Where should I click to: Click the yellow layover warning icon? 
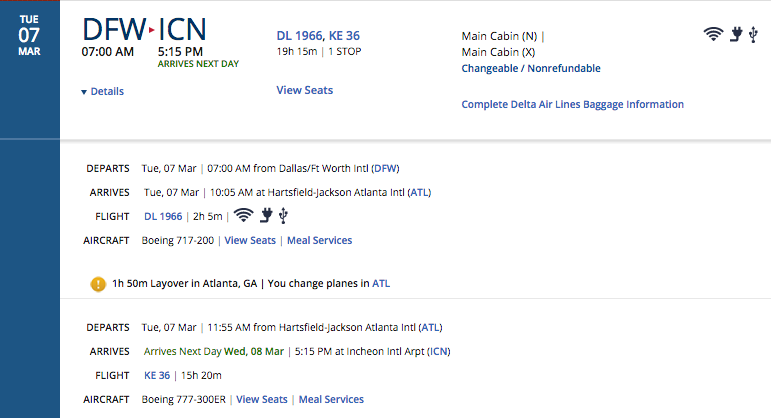[98, 284]
